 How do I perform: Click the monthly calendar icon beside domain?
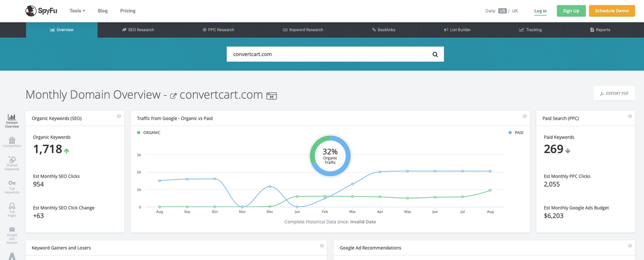tap(272, 96)
